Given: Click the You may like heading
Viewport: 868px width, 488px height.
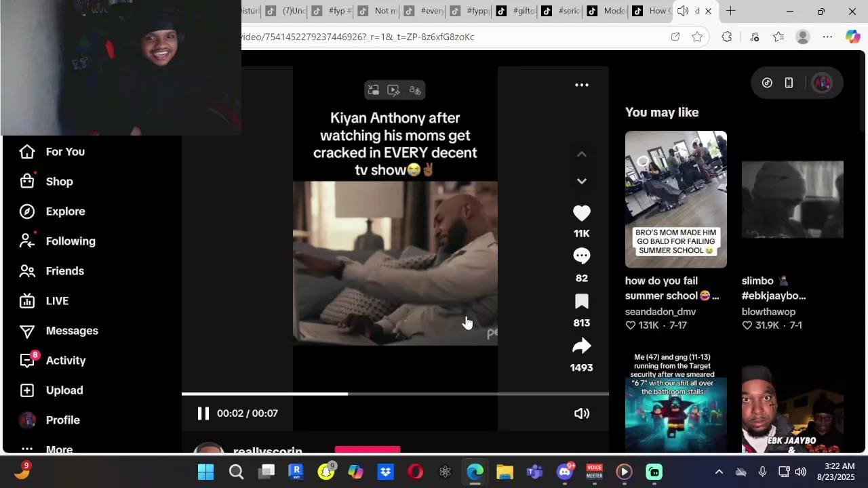Looking at the screenshot, I should click(662, 113).
